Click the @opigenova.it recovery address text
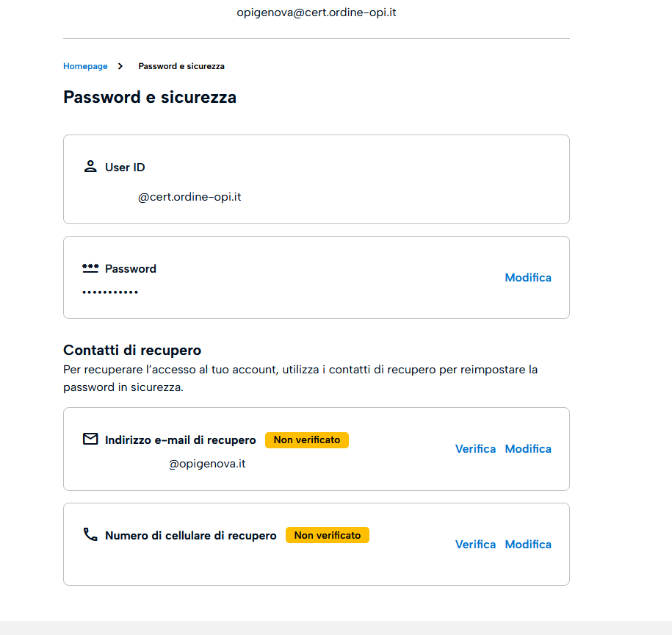672x635 pixels. tap(207, 464)
